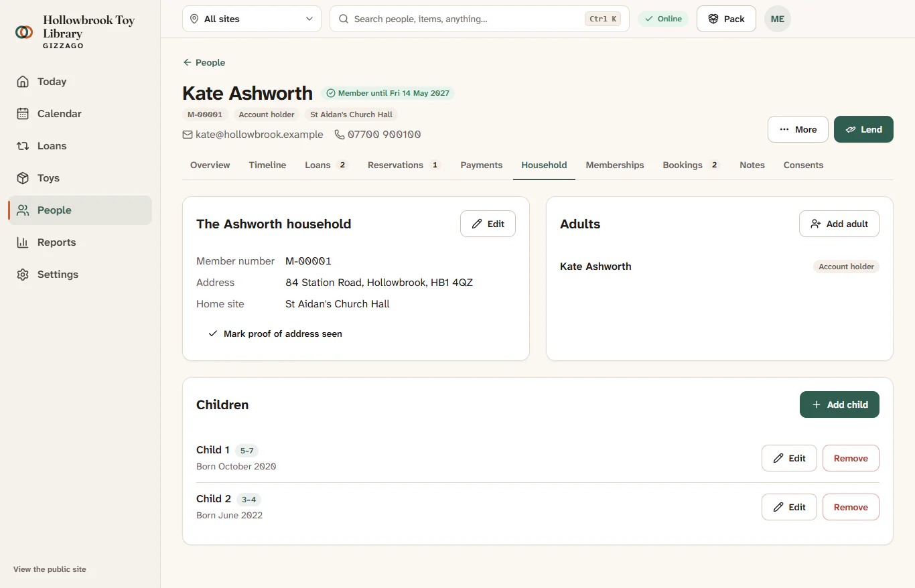Screen dimensions: 915x588
Task: Open the Consents tab
Action: point(803,165)
